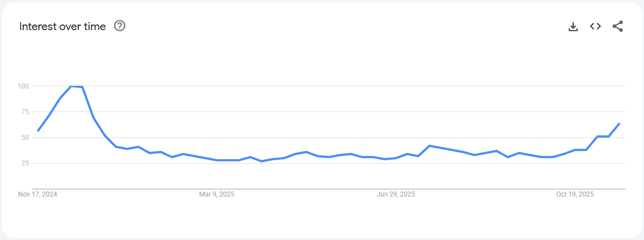Share the Interest over time chart
The height and width of the screenshot is (240, 644).
(x=618, y=26)
